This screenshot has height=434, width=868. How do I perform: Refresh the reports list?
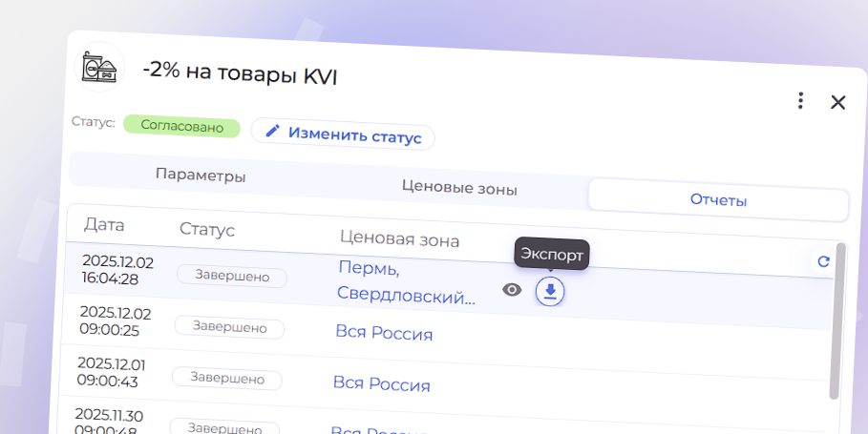point(823,261)
